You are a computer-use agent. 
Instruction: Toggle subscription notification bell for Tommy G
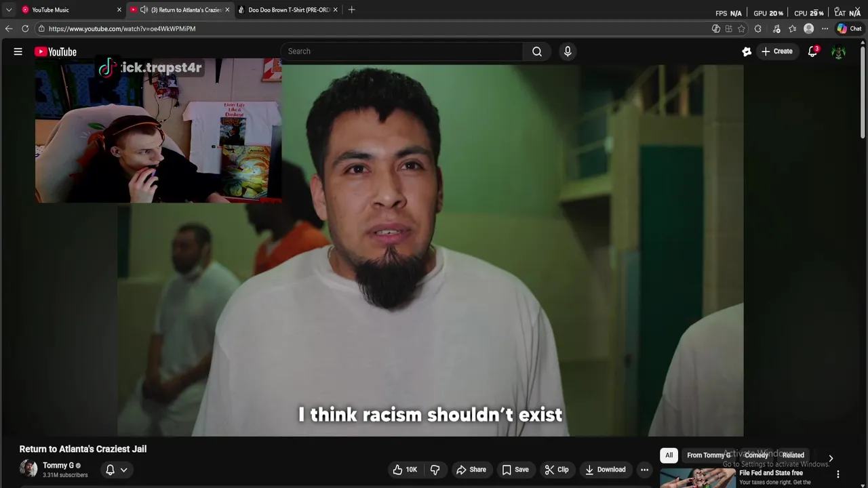(x=110, y=470)
